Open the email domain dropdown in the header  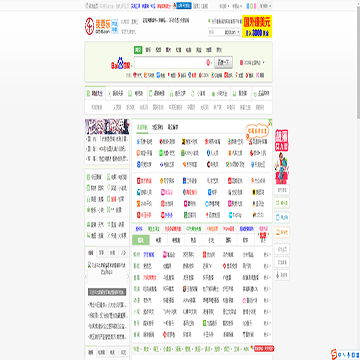point(232,32)
